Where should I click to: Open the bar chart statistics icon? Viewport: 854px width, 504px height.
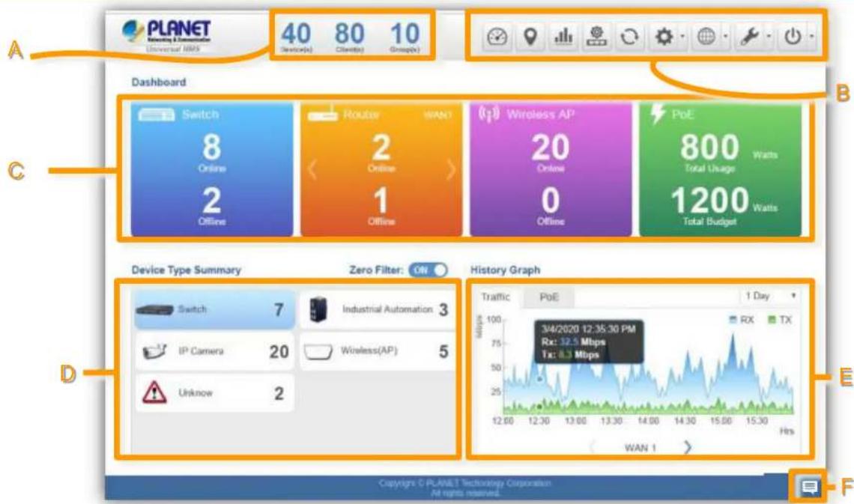[563, 37]
